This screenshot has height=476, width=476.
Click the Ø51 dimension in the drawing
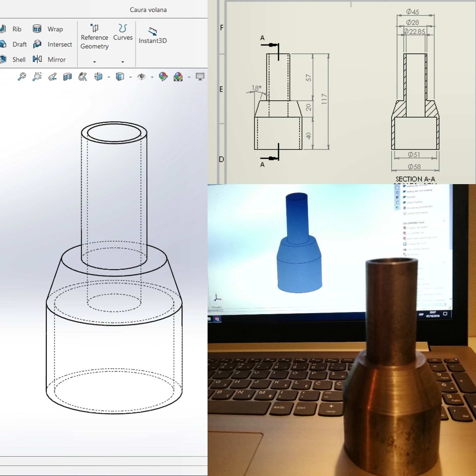click(x=414, y=155)
